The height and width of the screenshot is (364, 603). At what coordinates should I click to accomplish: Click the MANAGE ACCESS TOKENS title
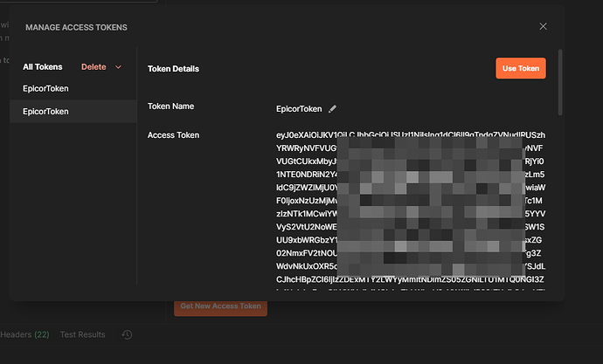76,28
